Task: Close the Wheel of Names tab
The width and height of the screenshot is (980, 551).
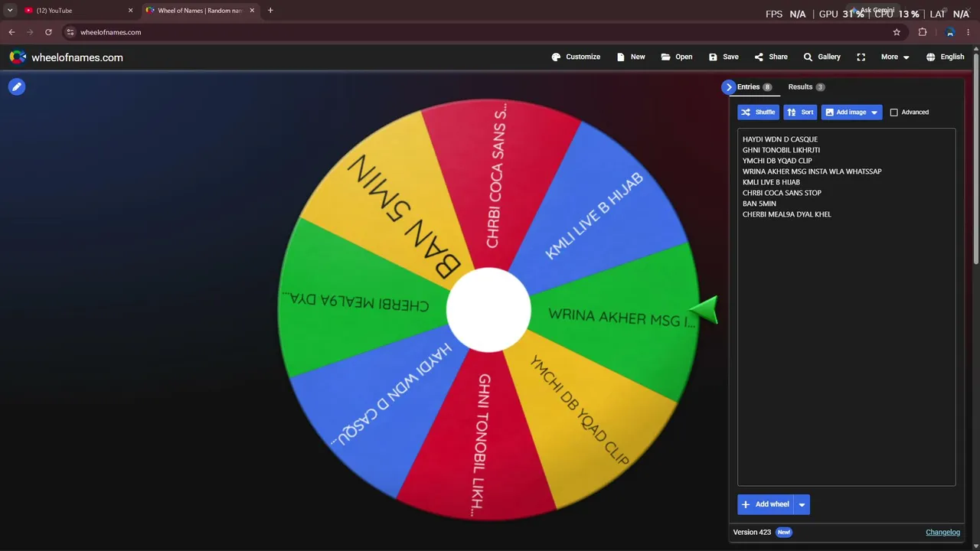Action: (253, 11)
